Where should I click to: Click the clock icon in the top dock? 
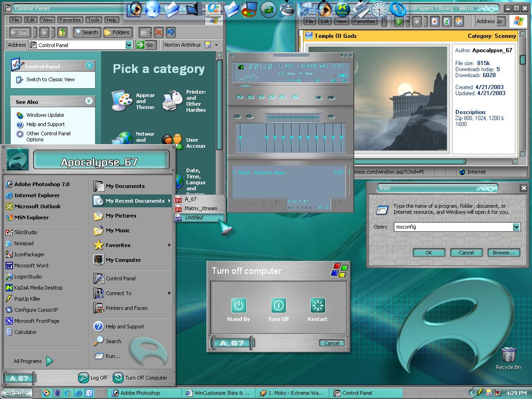click(x=379, y=9)
